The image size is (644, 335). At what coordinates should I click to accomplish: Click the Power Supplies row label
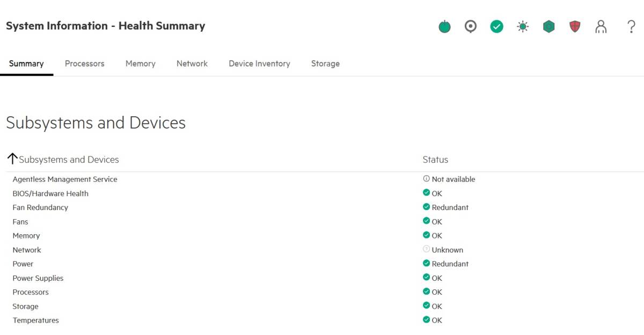(38, 278)
